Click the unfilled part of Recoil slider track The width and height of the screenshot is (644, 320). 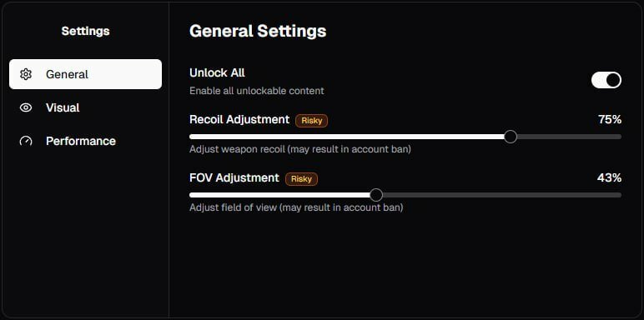tap(569, 137)
